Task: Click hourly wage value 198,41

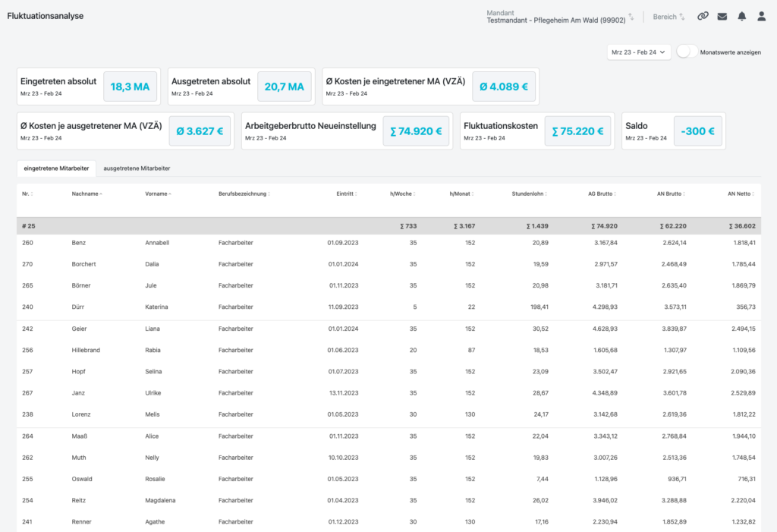Action: [539, 307]
